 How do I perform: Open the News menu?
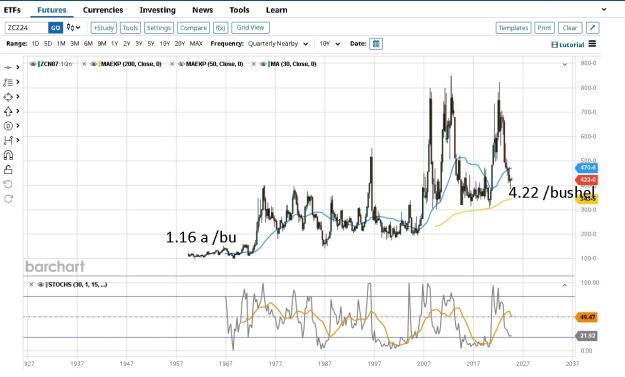(202, 10)
